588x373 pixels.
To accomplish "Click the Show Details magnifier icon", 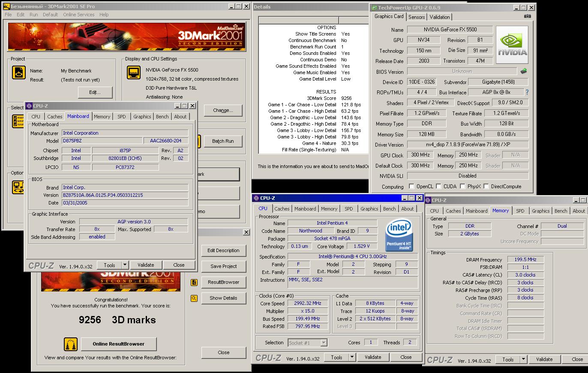I will point(194,298).
